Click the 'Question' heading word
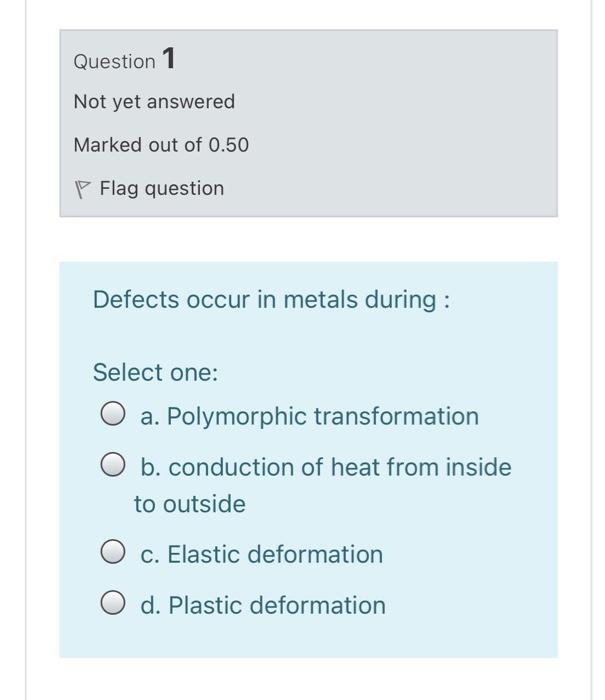Image resolution: width=605 pixels, height=700 pixels. click(114, 61)
